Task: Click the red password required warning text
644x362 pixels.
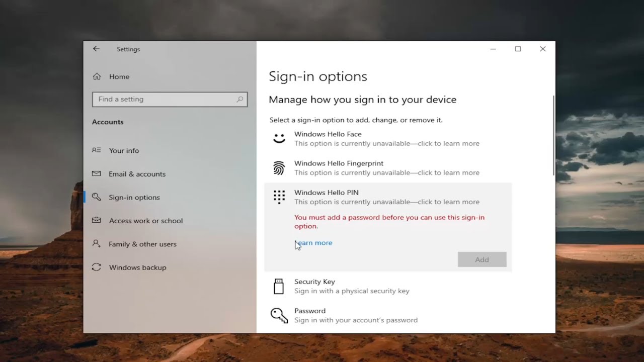Action: click(389, 222)
